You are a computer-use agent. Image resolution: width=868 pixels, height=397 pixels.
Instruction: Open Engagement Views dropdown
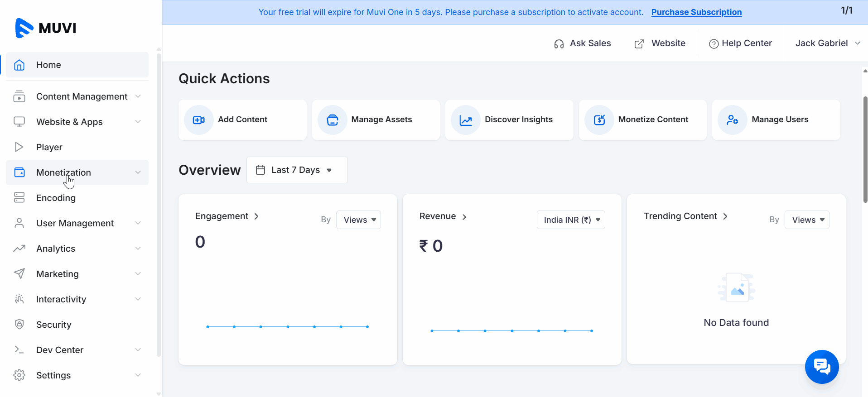(x=358, y=220)
